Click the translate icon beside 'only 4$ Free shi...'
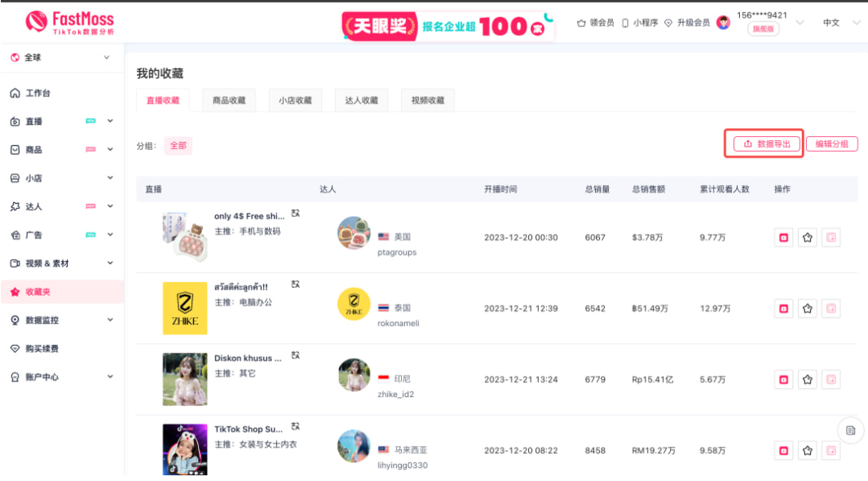 coord(296,214)
